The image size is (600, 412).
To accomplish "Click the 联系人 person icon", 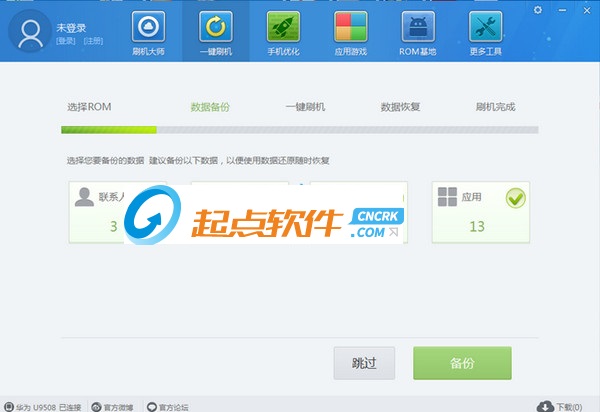I will 84,197.
